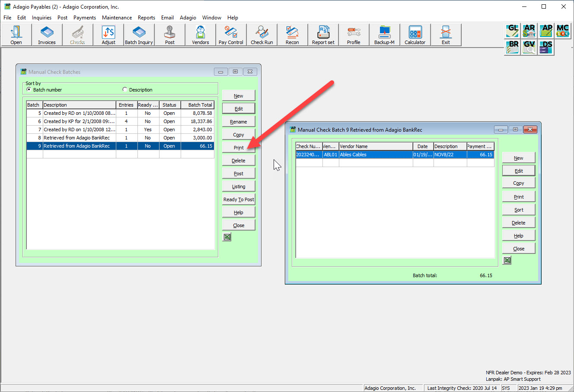Click the Vendors toolbar icon
This screenshot has height=392, width=574.
[x=200, y=35]
